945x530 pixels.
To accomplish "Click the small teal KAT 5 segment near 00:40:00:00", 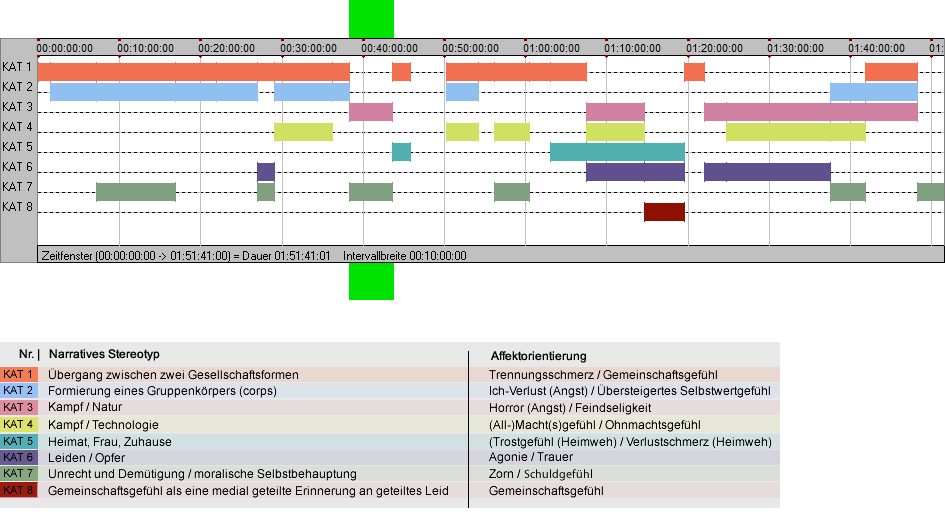I will (401, 152).
